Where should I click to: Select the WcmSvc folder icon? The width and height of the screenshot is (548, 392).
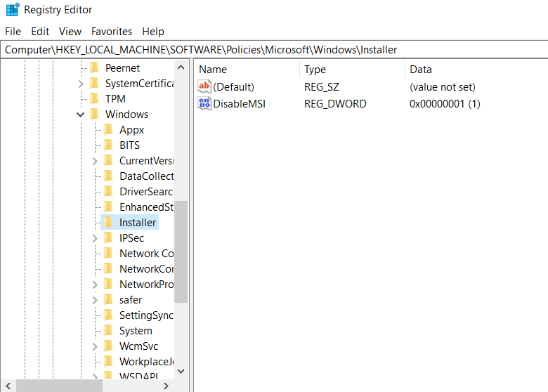[x=108, y=346]
